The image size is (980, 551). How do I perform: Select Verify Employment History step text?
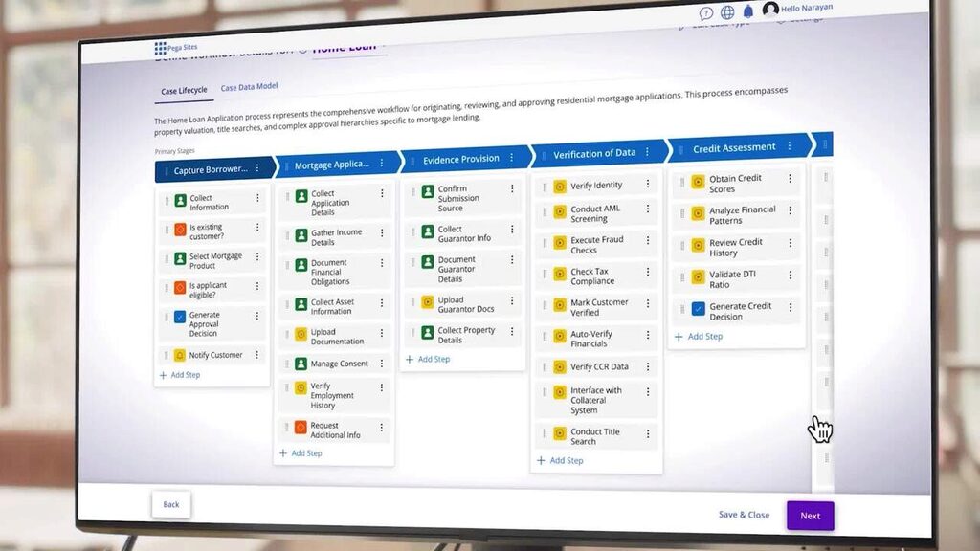click(332, 395)
